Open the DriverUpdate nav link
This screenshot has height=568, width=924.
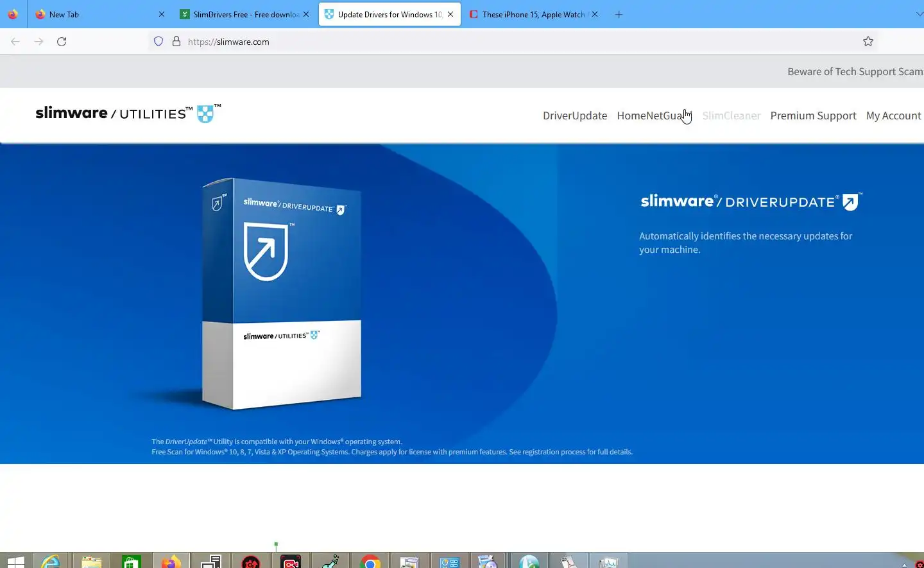575,116
